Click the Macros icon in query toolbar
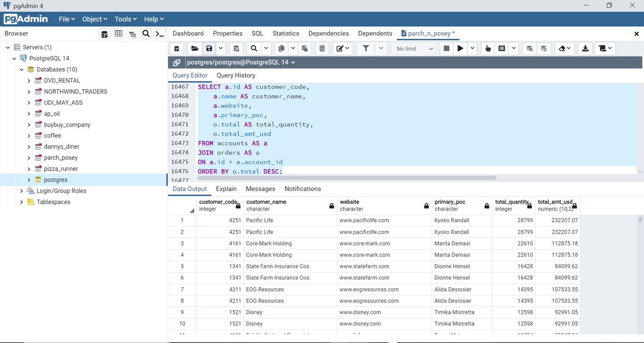 point(605,48)
